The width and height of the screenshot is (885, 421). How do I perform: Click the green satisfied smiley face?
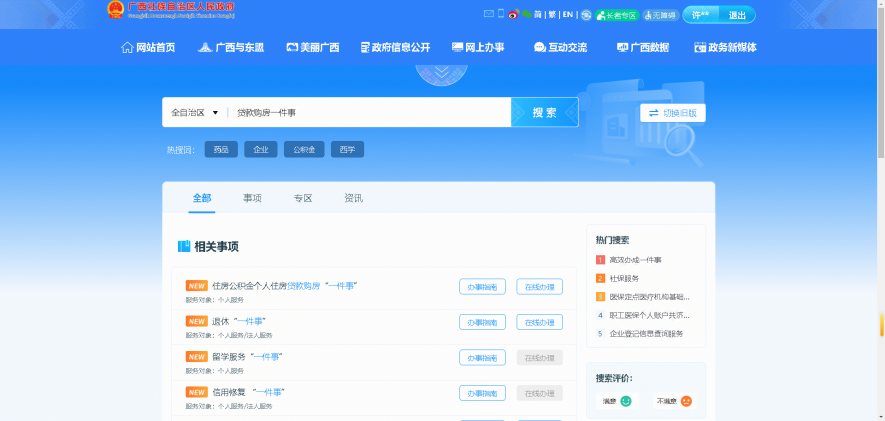click(x=626, y=401)
